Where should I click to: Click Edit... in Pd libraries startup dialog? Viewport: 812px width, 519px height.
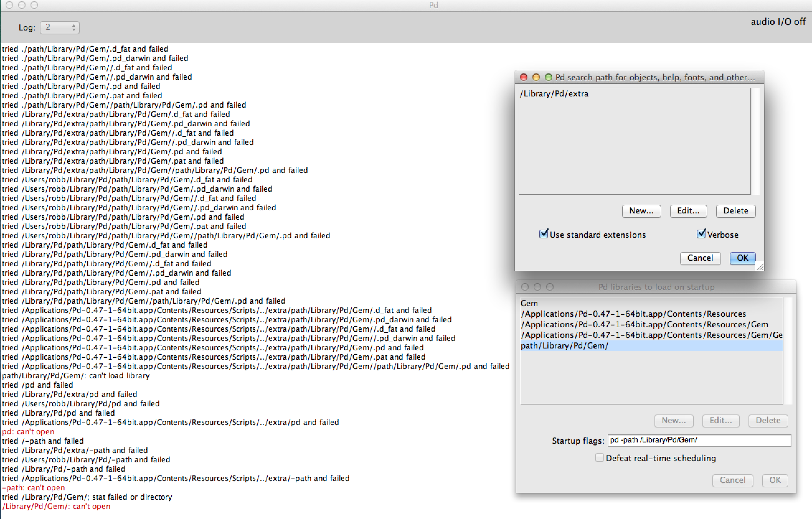720,421
